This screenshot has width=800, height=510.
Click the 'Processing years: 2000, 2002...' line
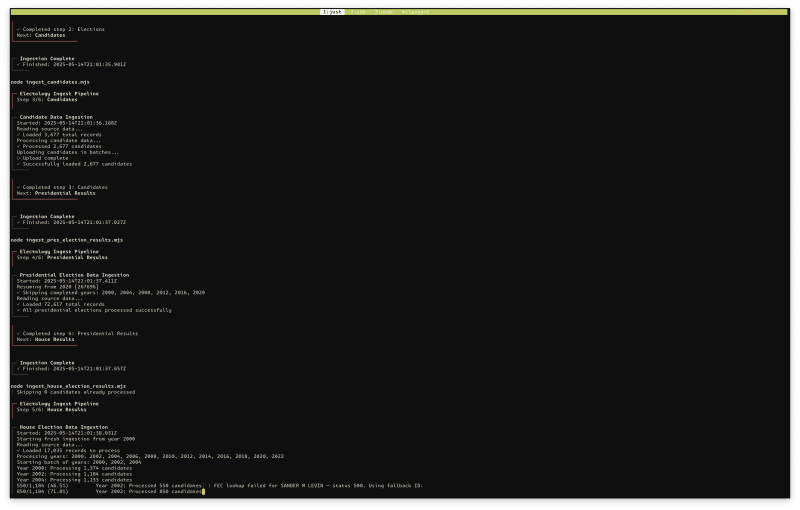coord(150,456)
